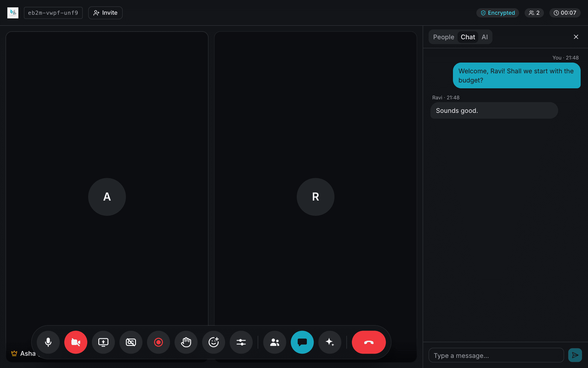Switch to the AI tab

tap(484, 37)
